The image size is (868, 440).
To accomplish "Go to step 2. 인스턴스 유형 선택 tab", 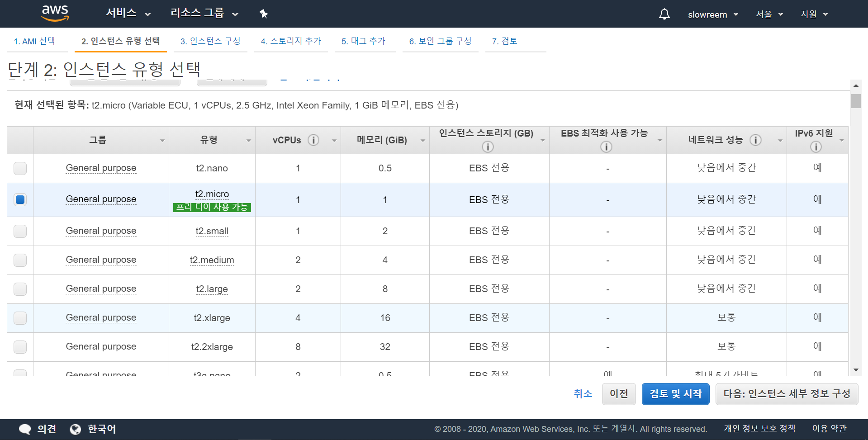I will (x=120, y=41).
